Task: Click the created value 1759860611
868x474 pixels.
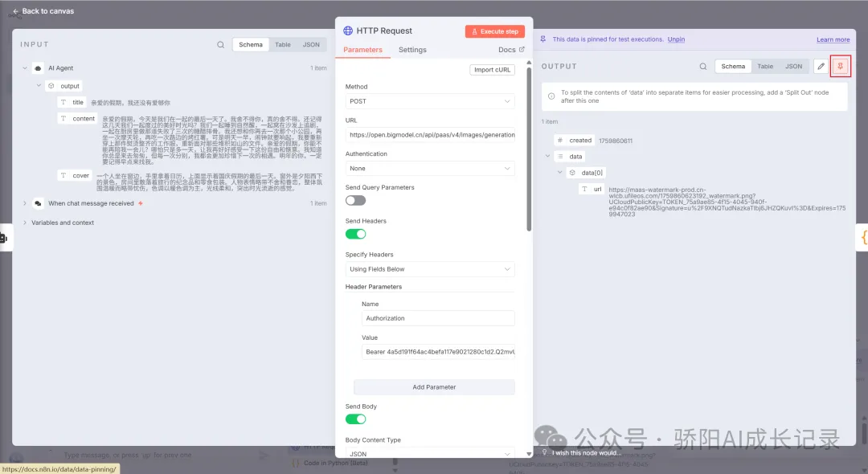Action: tap(615, 141)
